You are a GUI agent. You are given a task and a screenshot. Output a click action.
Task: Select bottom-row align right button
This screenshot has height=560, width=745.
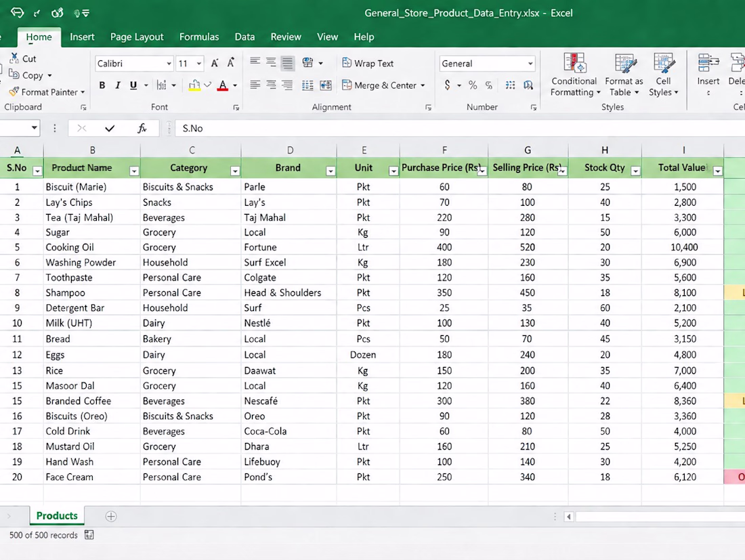click(287, 85)
